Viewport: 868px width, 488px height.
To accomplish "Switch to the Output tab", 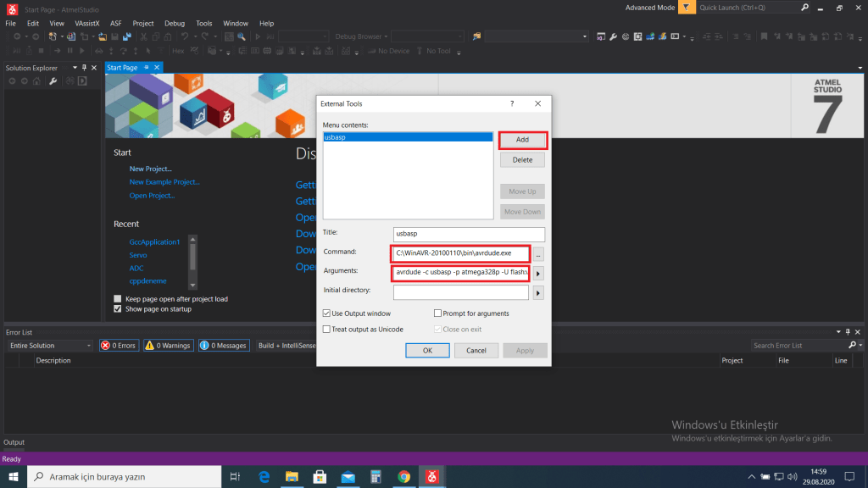I will pos(14,442).
